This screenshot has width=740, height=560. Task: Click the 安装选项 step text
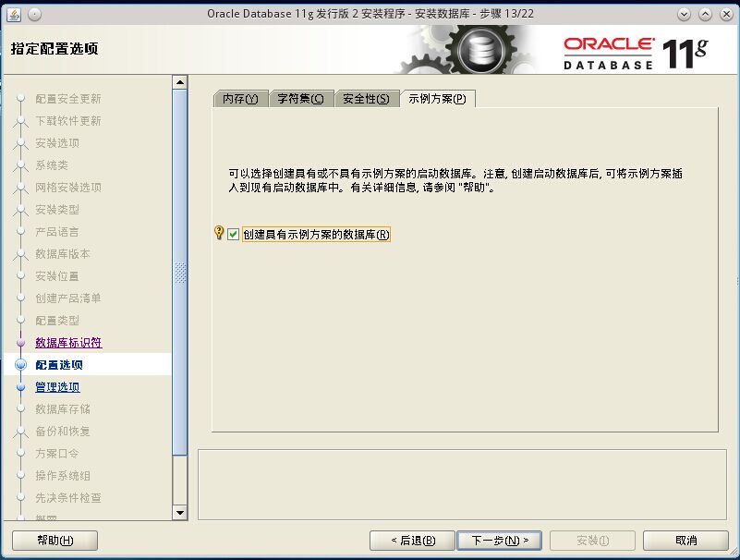[x=57, y=143]
